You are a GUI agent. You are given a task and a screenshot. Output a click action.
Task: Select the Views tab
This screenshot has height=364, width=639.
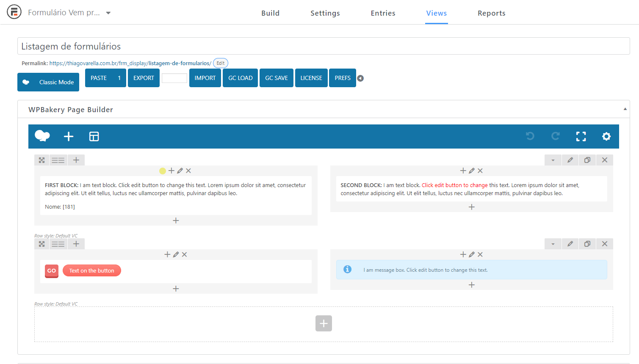(x=437, y=13)
